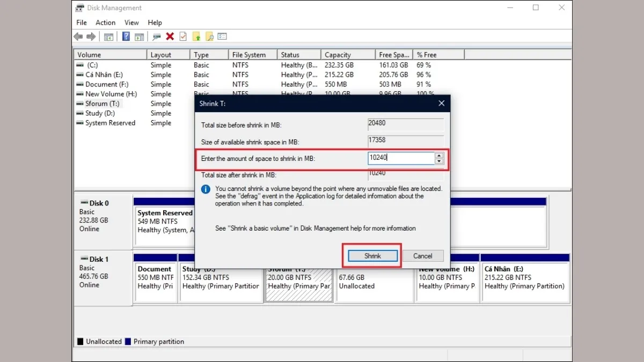The width and height of the screenshot is (644, 362).
Task: Open Help using the question mark toolbar icon
Action: [x=126, y=36]
